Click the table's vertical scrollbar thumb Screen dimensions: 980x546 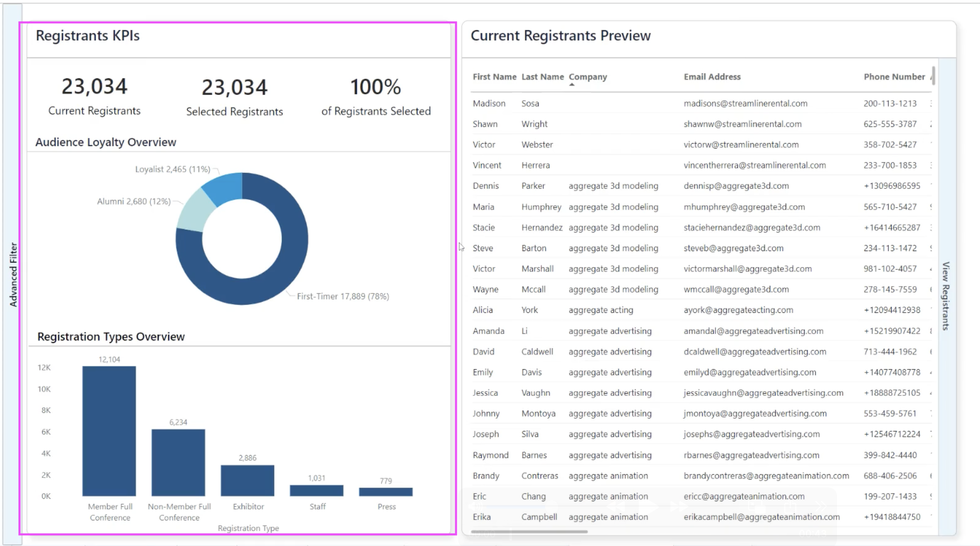click(933, 76)
